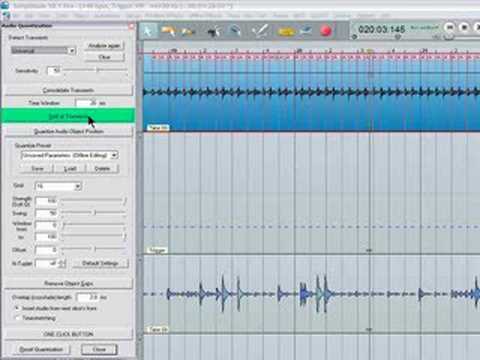Select the pencil draw tool
The width and height of the screenshot is (480, 360).
coord(260,31)
